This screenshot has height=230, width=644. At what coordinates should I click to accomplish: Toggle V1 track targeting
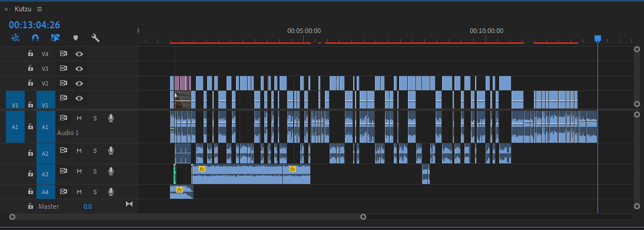45,100
